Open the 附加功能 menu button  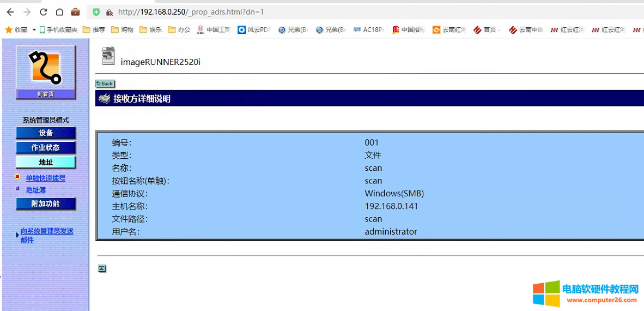click(46, 204)
